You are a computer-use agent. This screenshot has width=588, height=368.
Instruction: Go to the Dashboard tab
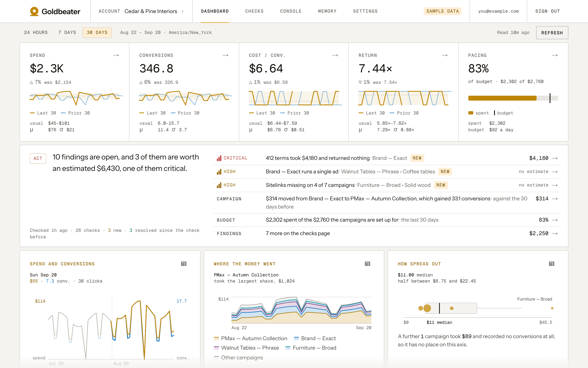pos(215,11)
